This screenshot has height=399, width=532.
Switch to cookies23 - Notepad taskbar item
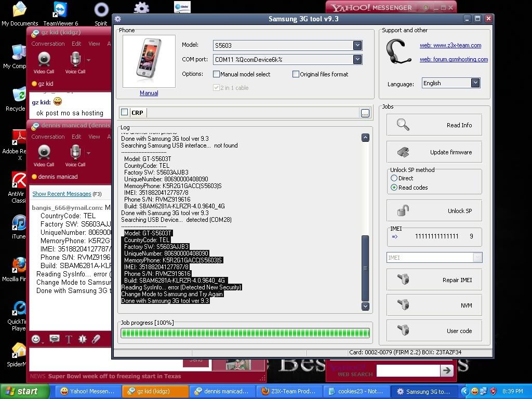click(x=356, y=391)
